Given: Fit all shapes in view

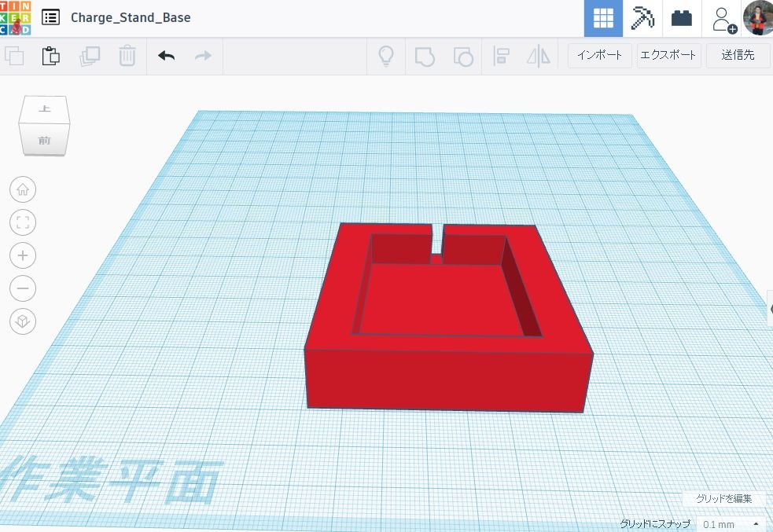Looking at the screenshot, I should click(23, 222).
